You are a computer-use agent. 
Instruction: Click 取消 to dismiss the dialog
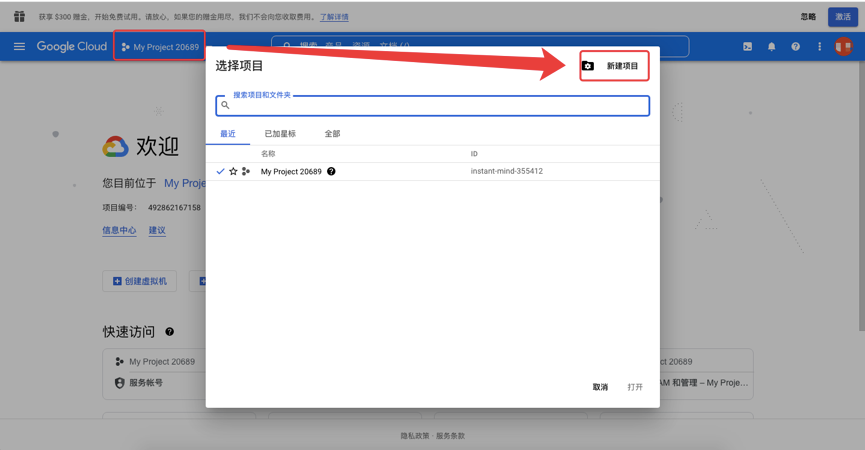point(600,387)
